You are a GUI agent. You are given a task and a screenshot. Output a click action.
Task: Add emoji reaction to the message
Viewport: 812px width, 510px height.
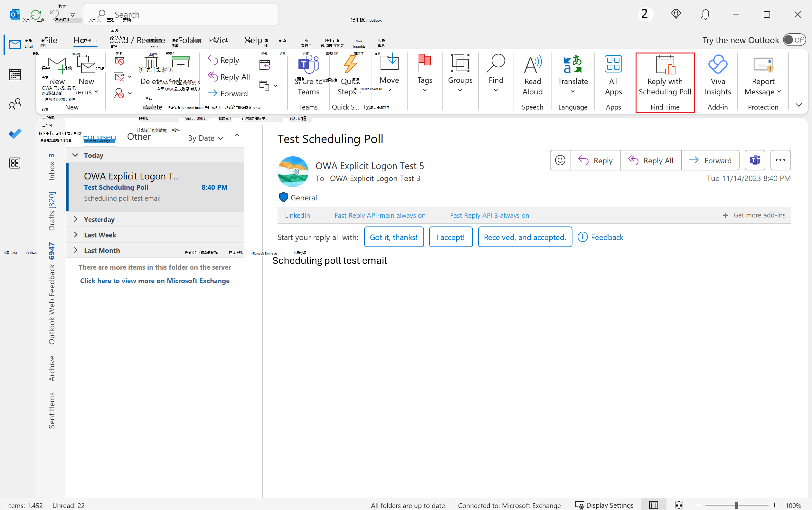pos(560,160)
